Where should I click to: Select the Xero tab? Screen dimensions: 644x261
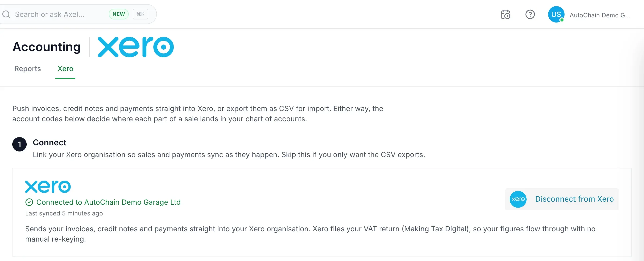coord(65,69)
